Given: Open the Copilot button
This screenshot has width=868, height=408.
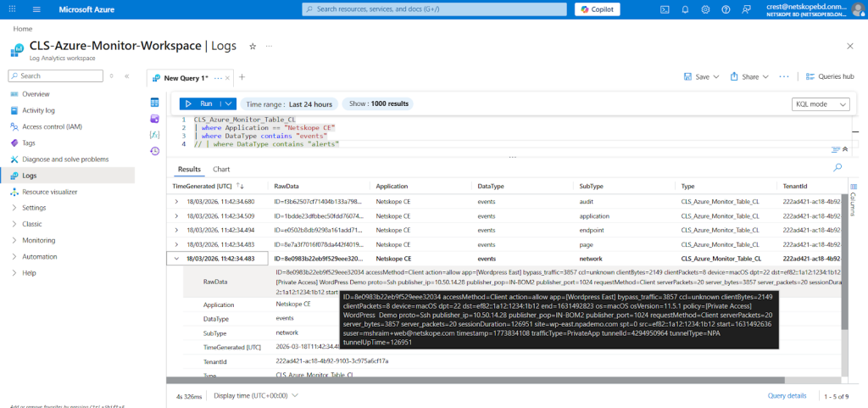Looking at the screenshot, I should pos(598,9).
